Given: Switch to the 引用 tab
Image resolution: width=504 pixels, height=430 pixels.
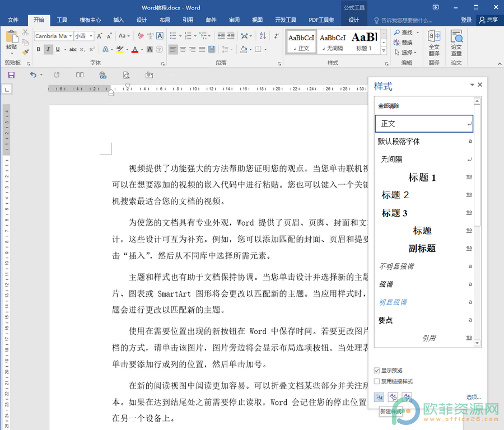Looking at the screenshot, I should (x=188, y=20).
